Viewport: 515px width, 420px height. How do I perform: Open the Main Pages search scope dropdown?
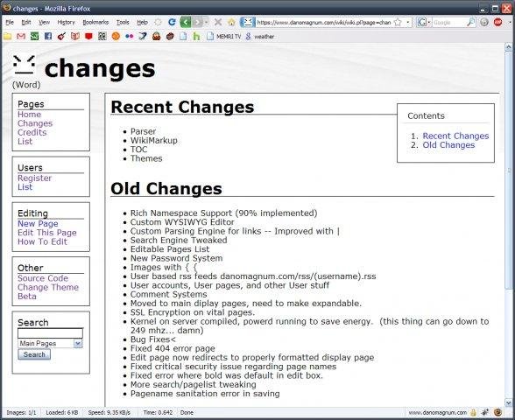click(x=78, y=343)
